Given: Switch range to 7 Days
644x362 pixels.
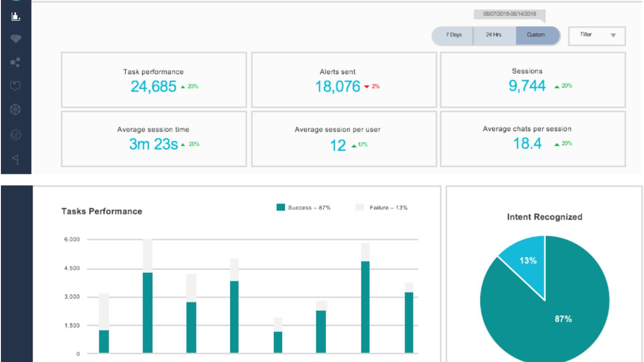Looking at the screenshot, I should (x=453, y=35).
